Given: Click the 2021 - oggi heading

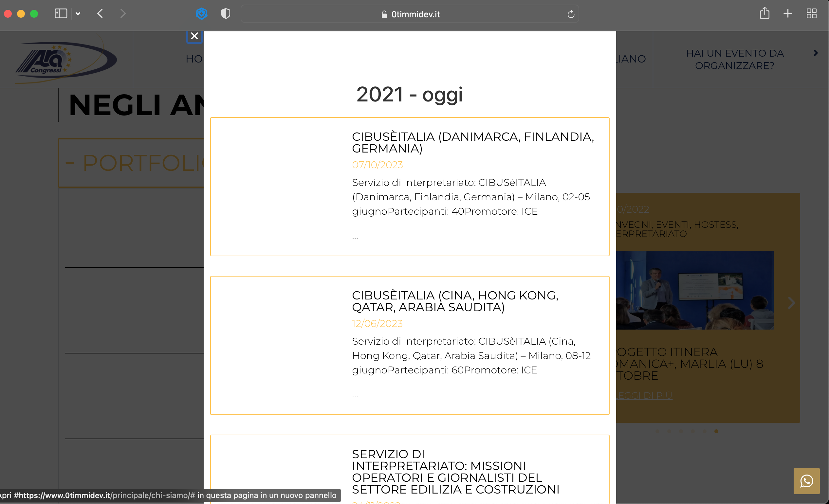Looking at the screenshot, I should [410, 95].
